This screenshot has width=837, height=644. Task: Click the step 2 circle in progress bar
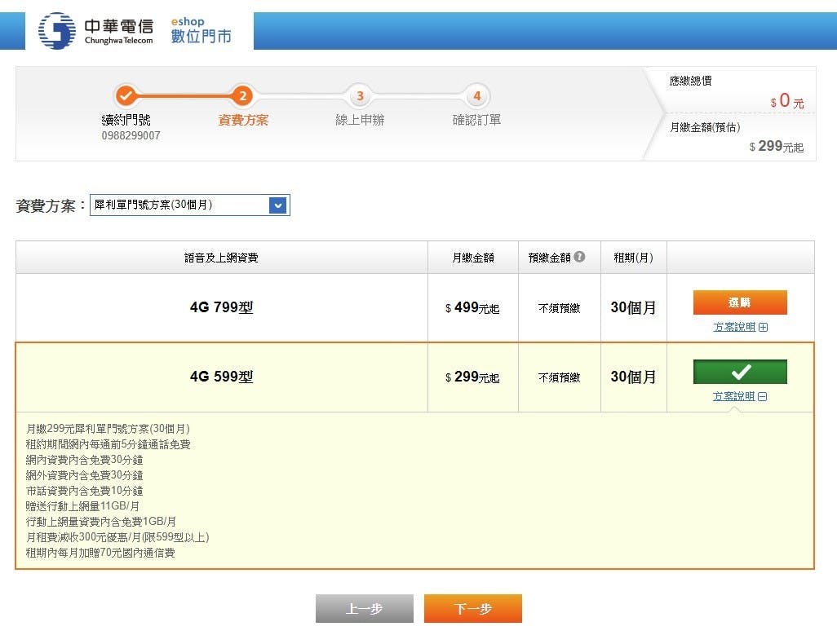click(242, 96)
